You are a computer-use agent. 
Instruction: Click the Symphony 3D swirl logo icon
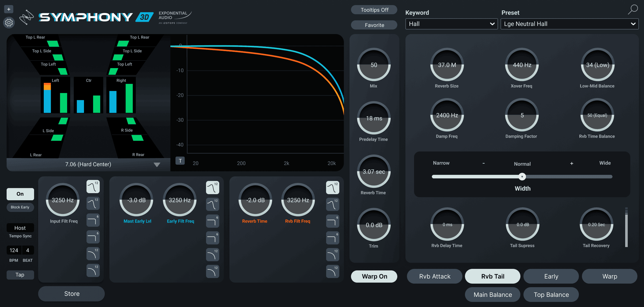coord(27,17)
